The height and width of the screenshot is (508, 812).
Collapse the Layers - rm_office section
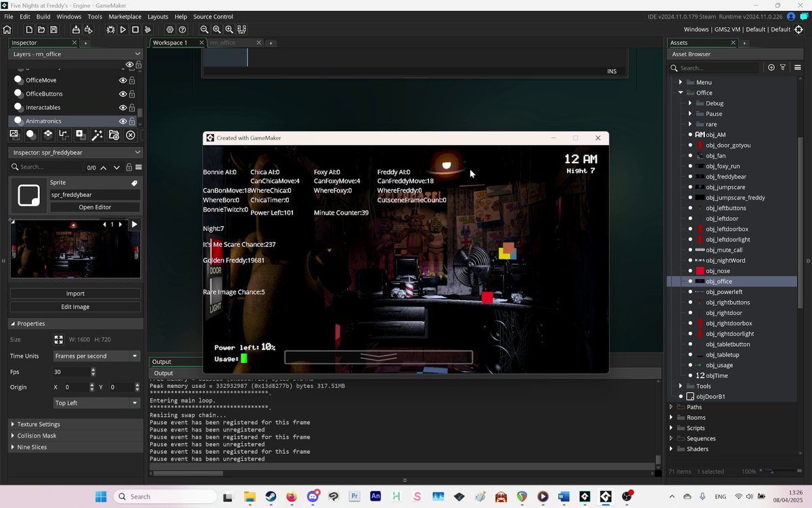137,54
